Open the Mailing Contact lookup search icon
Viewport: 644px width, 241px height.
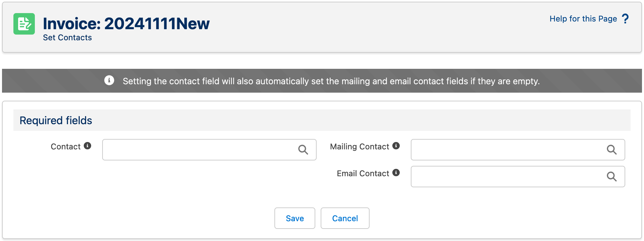(612, 150)
